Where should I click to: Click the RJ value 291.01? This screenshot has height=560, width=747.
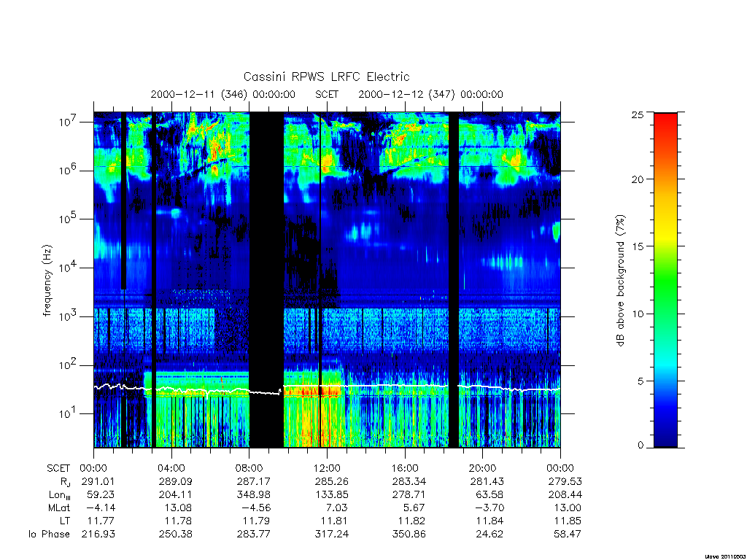(x=98, y=481)
